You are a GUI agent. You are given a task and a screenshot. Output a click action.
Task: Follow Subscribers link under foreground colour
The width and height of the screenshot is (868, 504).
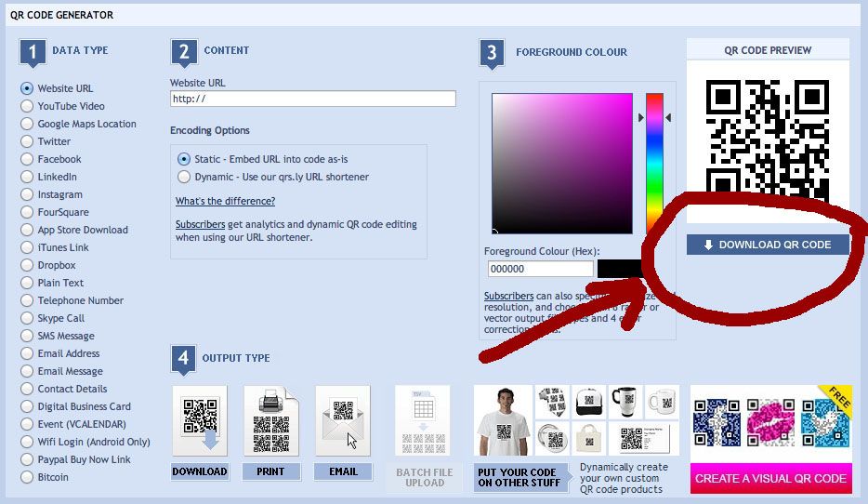pyautogui.click(x=508, y=296)
